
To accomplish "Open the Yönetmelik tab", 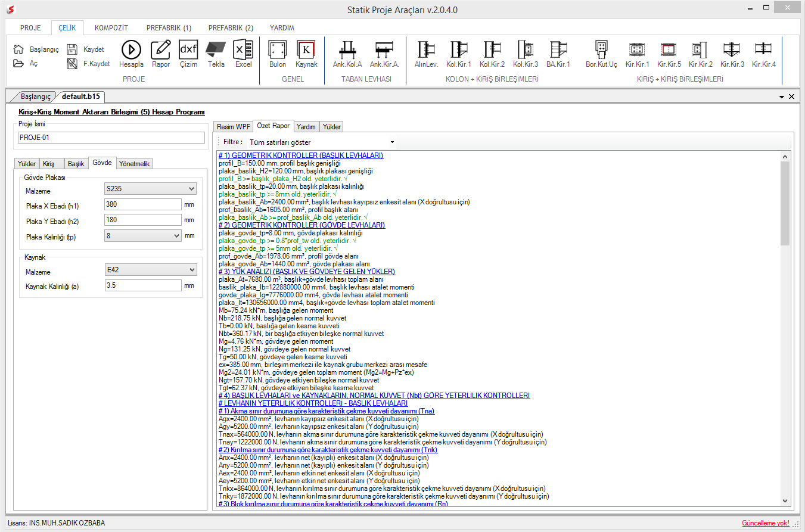I will click(135, 163).
